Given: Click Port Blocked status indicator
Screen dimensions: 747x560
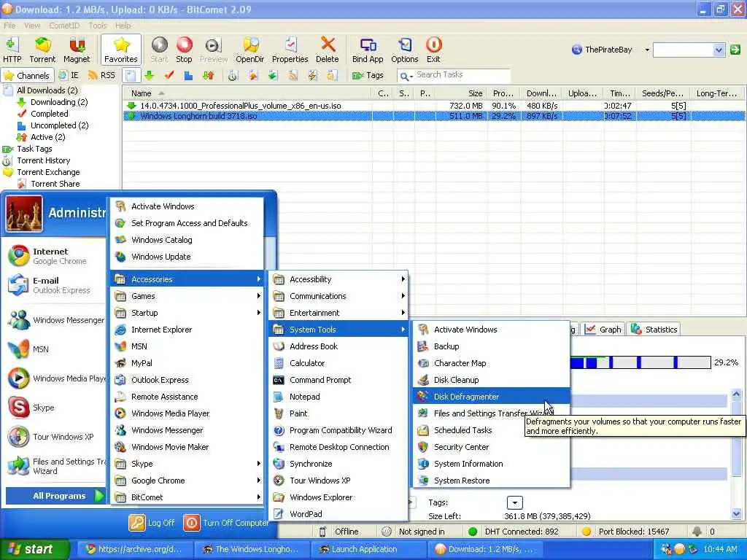Looking at the screenshot, I should point(625,532).
